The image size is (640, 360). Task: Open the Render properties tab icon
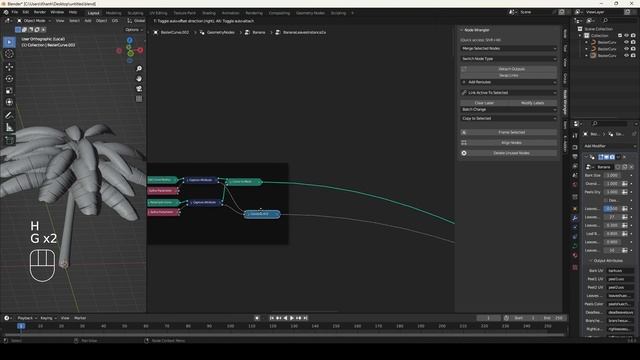tap(575, 147)
